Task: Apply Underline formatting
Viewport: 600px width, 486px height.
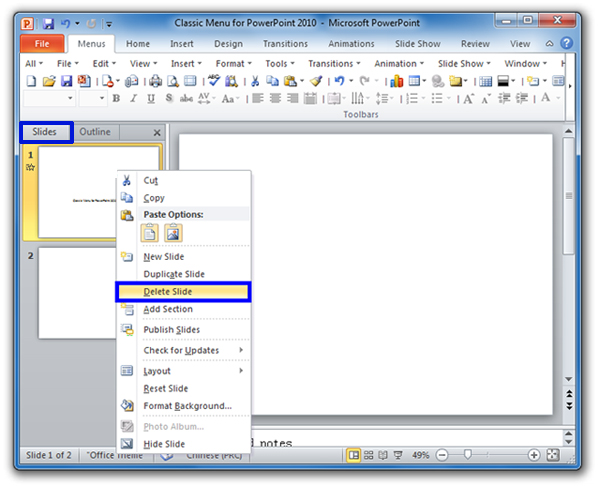Action: [151, 99]
